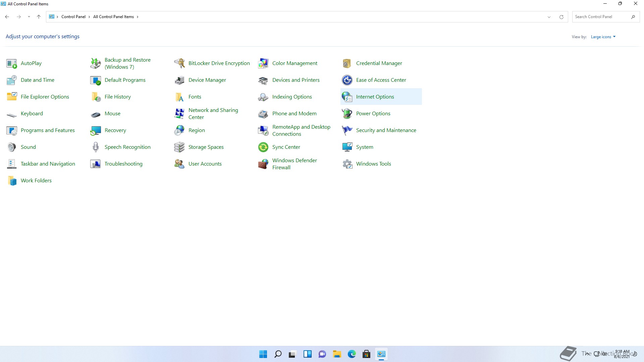This screenshot has height=362, width=644.
Task: Click the Power Options icon
Action: pyautogui.click(x=347, y=114)
